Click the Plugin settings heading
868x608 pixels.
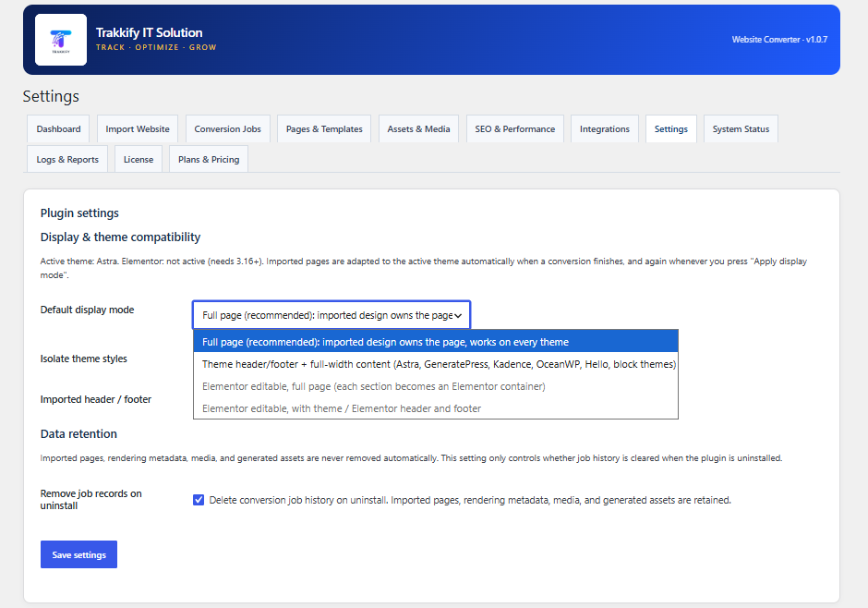pyautogui.click(x=79, y=213)
